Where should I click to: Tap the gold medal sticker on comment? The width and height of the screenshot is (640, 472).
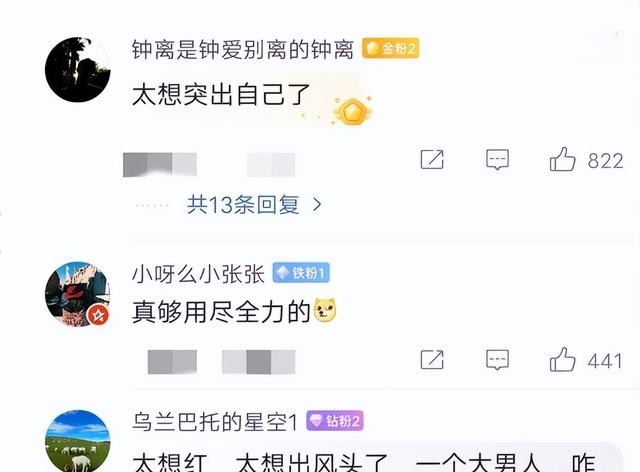(x=352, y=110)
